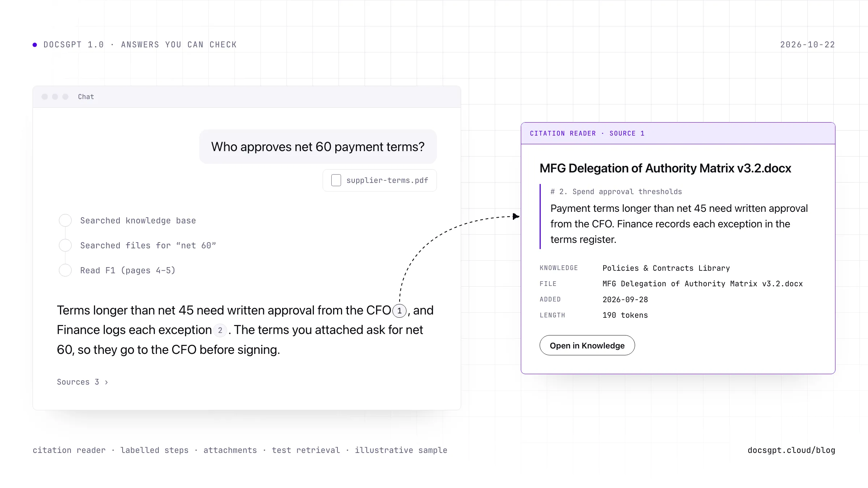
Task: Click 'Policies & Contracts Library' value
Action: point(666,268)
